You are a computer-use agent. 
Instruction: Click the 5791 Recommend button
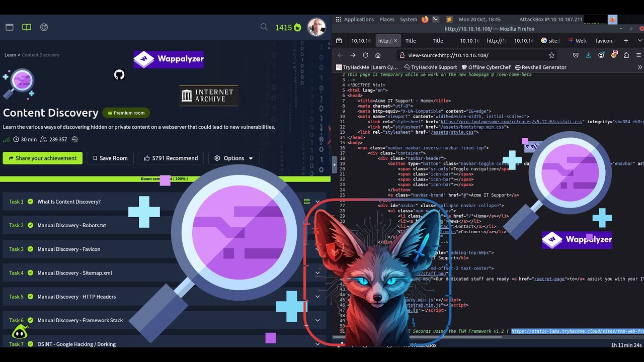pyautogui.click(x=171, y=158)
